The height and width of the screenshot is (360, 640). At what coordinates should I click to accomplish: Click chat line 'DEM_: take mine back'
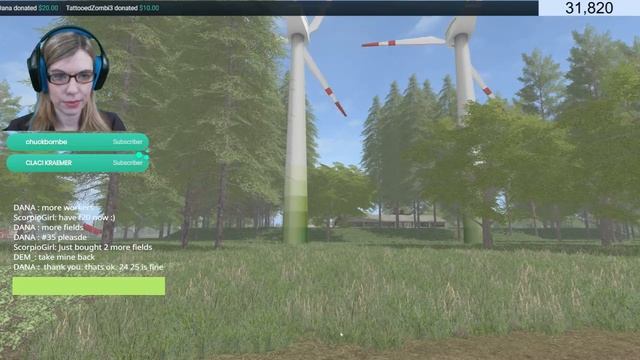coord(54,257)
